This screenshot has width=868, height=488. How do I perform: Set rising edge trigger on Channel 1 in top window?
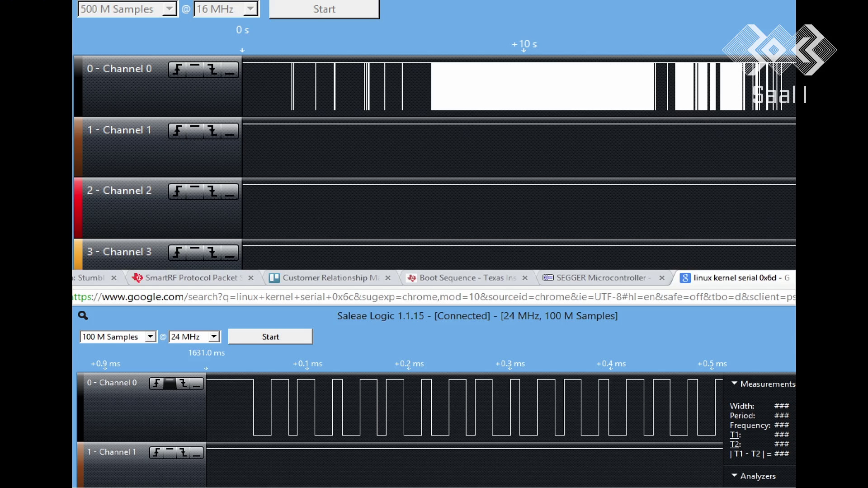tap(177, 131)
